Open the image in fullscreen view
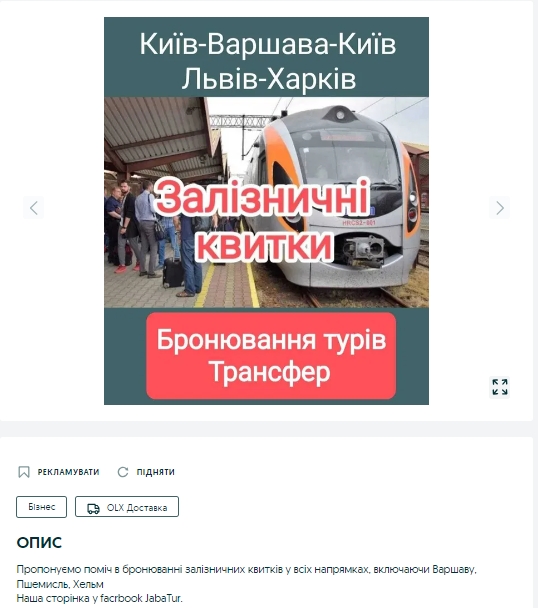This screenshot has height=608, width=538. (x=500, y=387)
